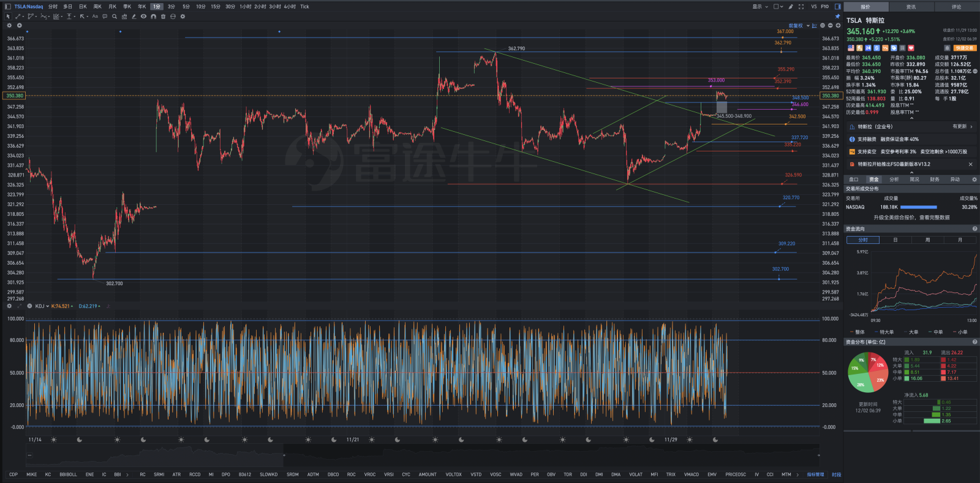Expand the 特斯拉(企业号) updates row
Viewport: 980px width, 483px height.
(x=911, y=127)
